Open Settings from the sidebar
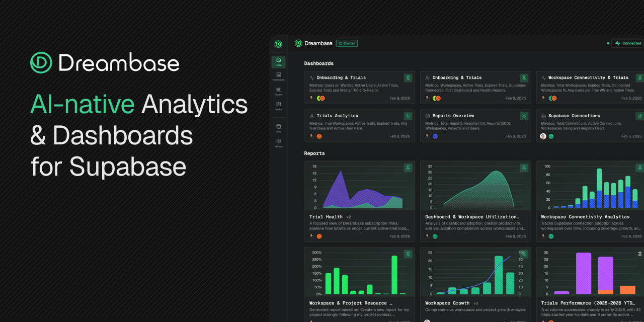 [278, 143]
